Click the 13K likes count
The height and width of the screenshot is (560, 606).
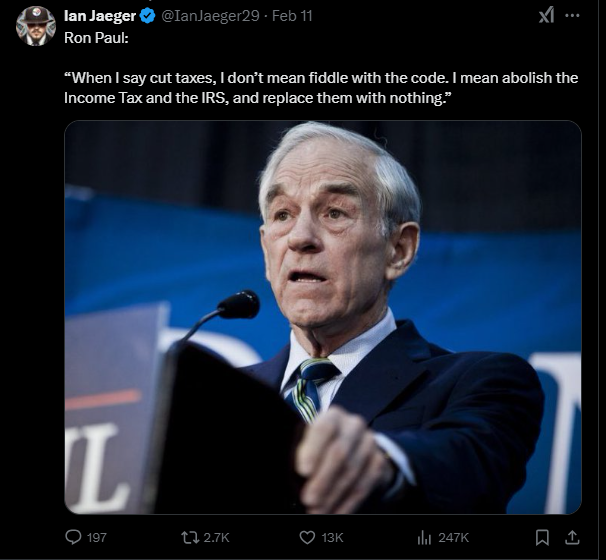point(332,538)
